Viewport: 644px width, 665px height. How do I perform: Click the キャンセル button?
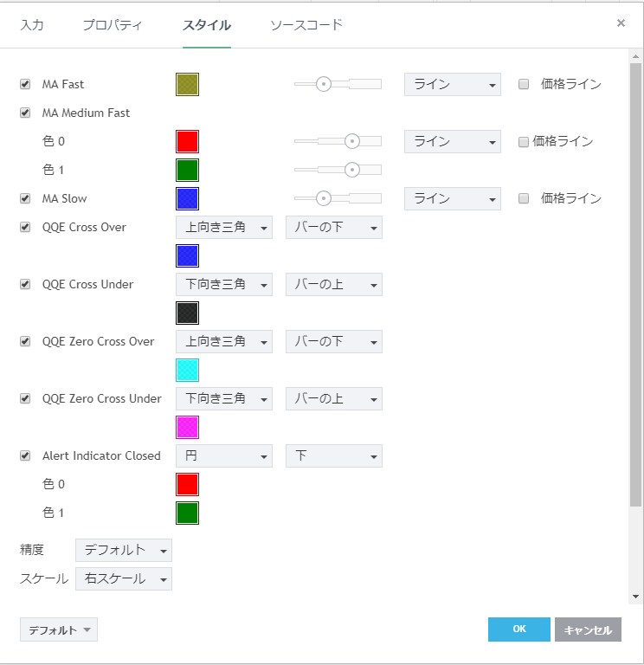pyautogui.click(x=588, y=629)
